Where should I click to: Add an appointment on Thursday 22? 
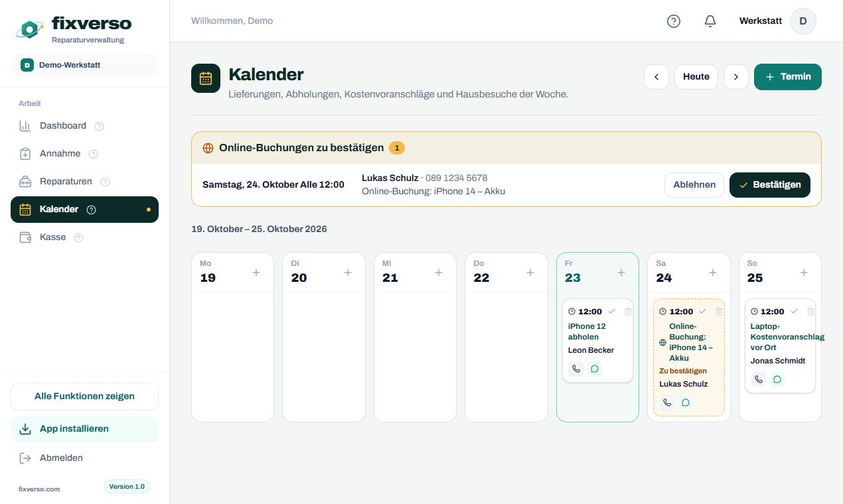(x=530, y=273)
